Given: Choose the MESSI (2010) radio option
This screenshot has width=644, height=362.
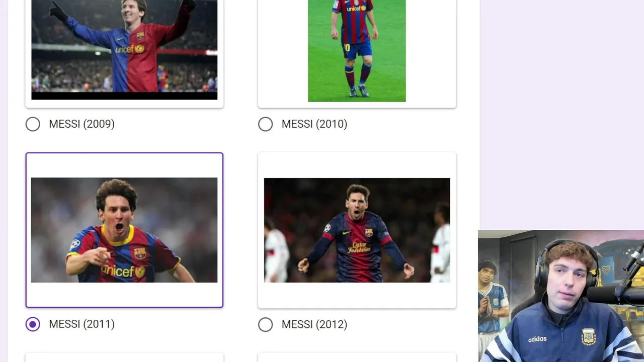Looking at the screenshot, I should [265, 124].
